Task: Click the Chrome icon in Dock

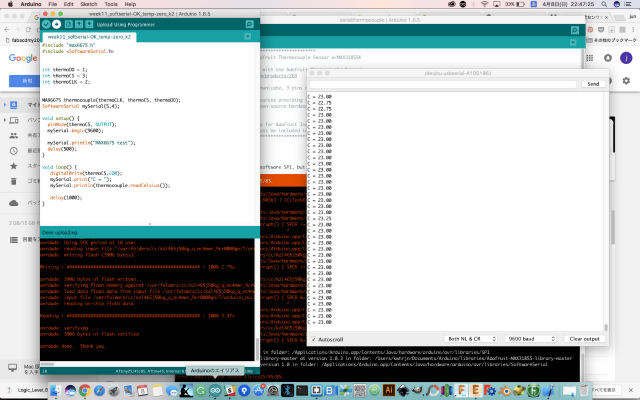Action: pyautogui.click(x=84, y=391)
